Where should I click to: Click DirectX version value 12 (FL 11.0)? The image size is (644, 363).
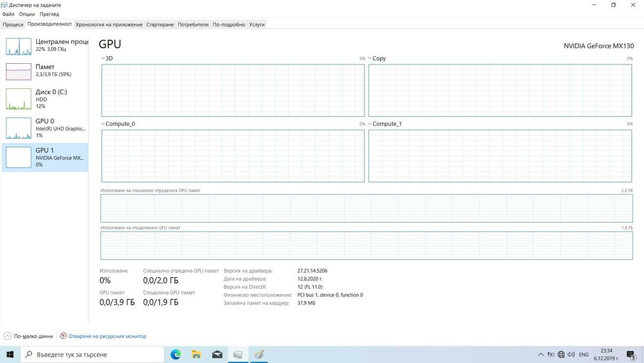point(310,287)
